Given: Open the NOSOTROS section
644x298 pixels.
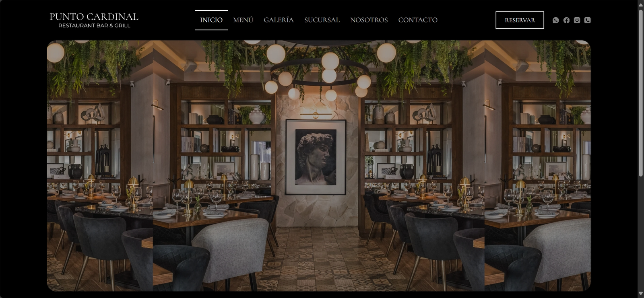Looking at the screenshot, I should click(x=369, y=20).
